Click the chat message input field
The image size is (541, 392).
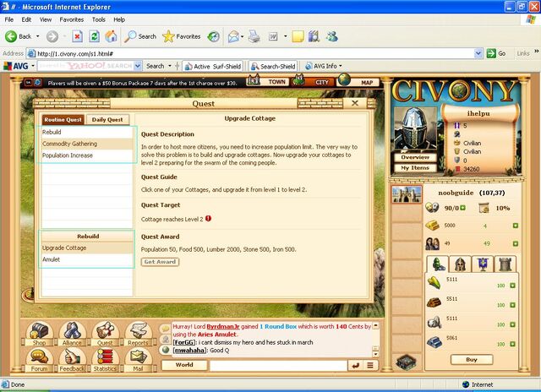pyautogui.click(x=278, y=365)
